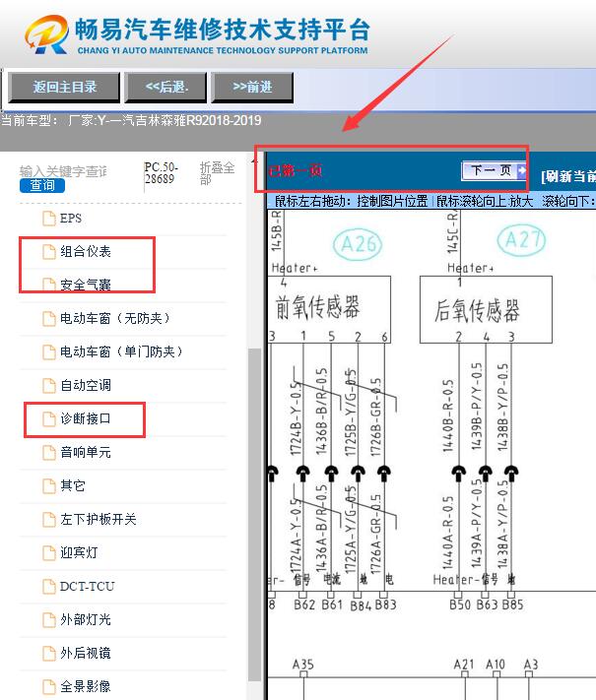
Task: Click the 前氧传感器 component box
Action: (329, 309)
